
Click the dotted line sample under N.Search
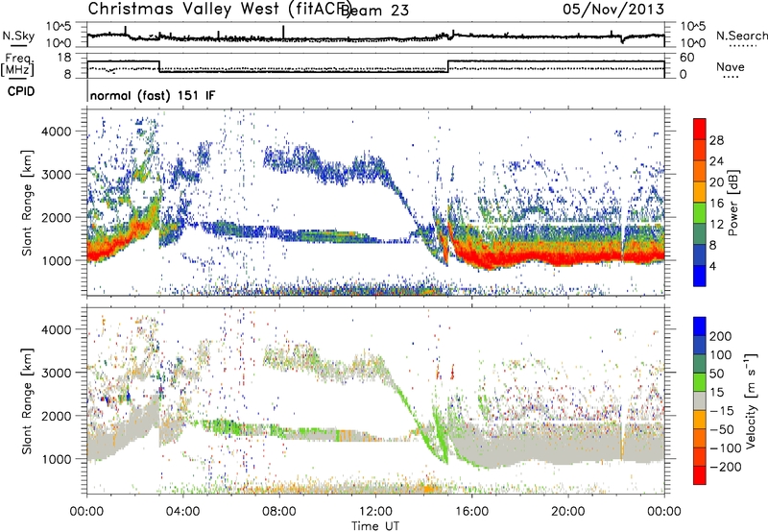pos(743,46)
